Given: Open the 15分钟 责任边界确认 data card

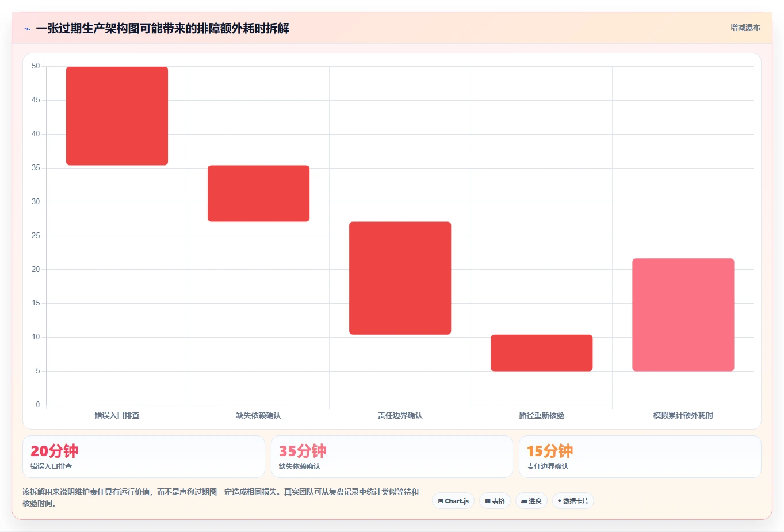Looking at the screenshot, I should point(640,457).
